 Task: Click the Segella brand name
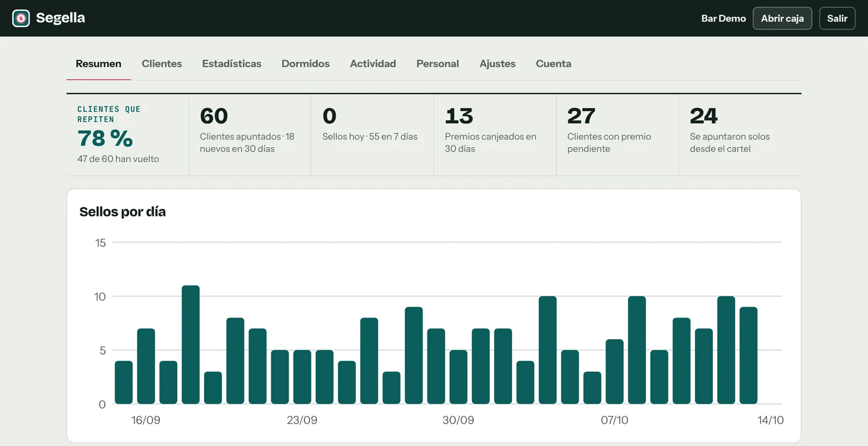(x=61, y=18)
